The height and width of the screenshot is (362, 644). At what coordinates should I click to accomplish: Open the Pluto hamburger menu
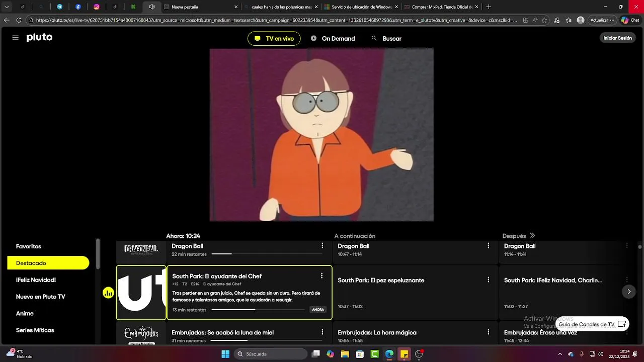(15, 38)
